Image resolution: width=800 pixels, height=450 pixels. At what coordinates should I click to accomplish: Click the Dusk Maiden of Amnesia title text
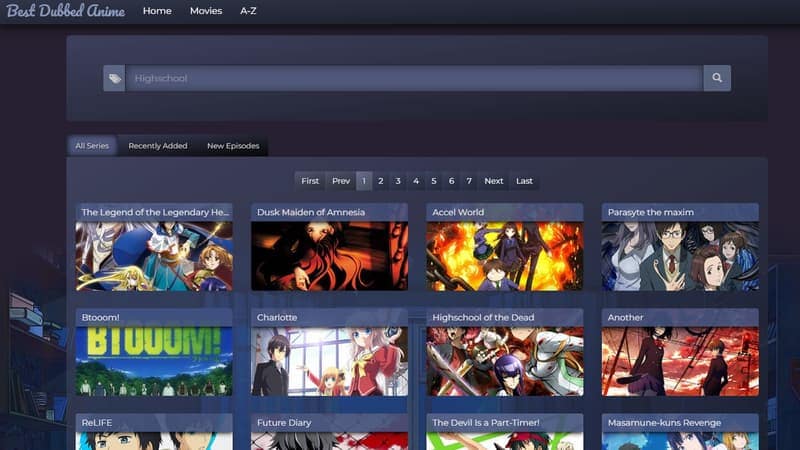click(x=311, y=212)
